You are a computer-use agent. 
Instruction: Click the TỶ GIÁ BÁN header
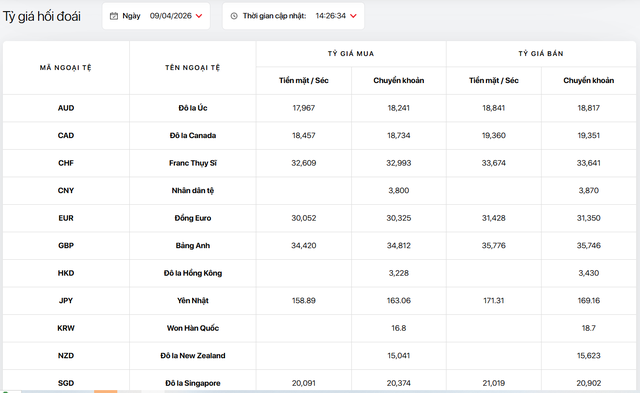tap(541, 53)
